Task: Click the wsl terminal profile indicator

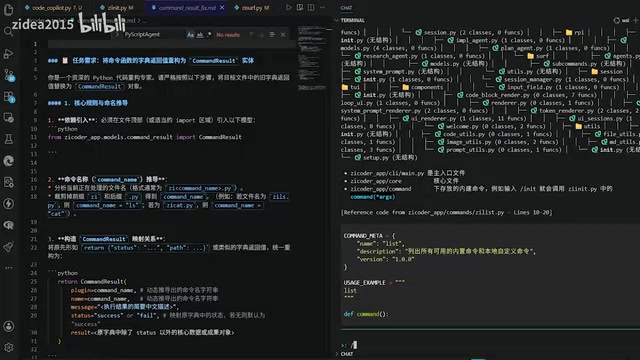Action: (x=622, y=20)
